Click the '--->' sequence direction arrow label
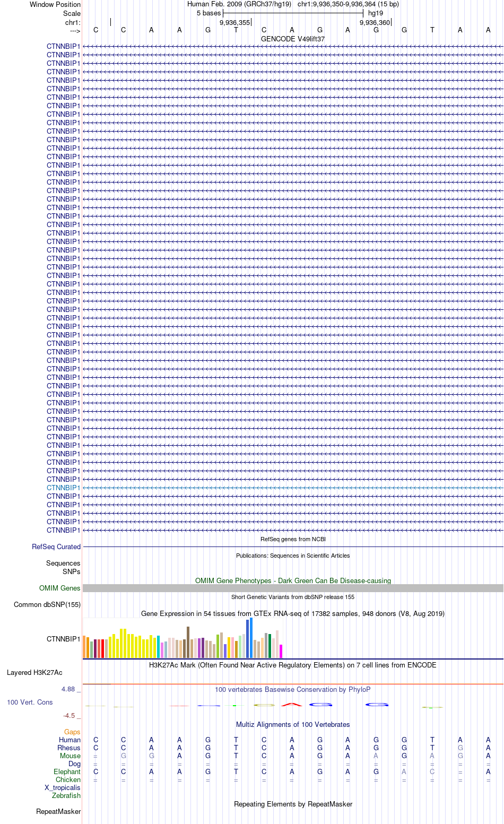This screenshot has width=504, height=824. click(75, 31)
